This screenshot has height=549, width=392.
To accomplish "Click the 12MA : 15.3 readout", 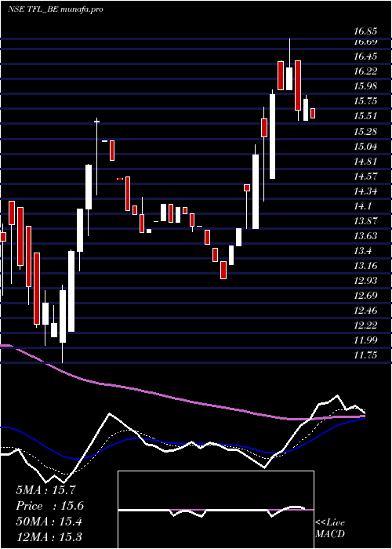I will (49, 536).
